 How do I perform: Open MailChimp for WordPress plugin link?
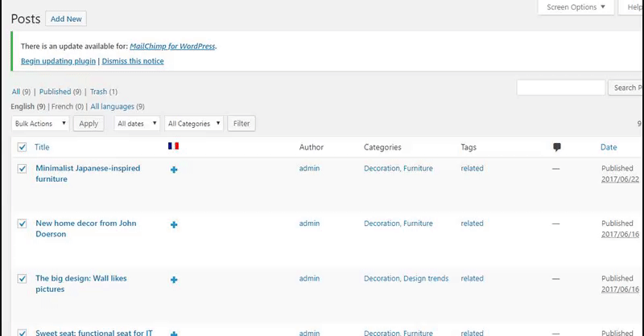172,46
